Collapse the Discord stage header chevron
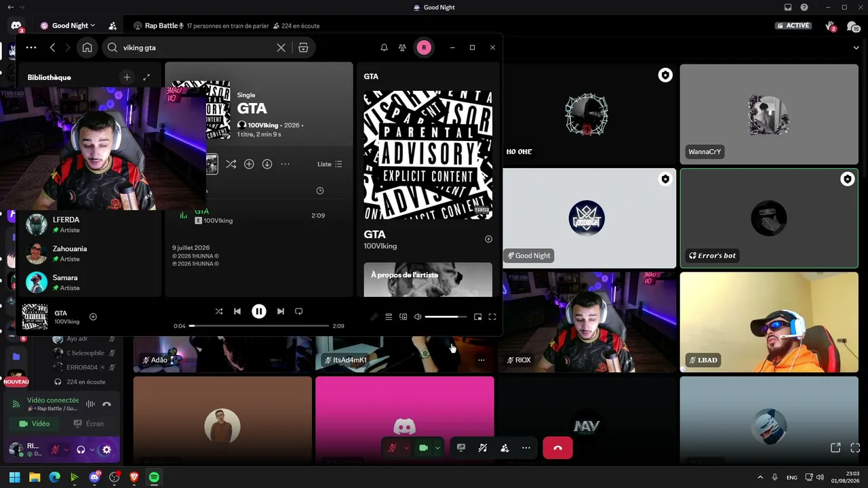This screenshot has width=868, height=488. [x=856, y=47]
